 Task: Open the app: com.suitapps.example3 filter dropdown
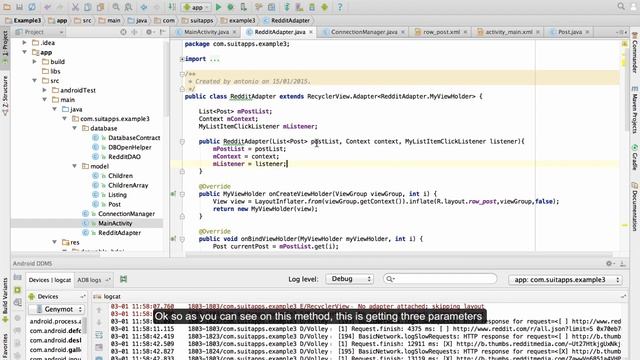(x=566, y=280)
